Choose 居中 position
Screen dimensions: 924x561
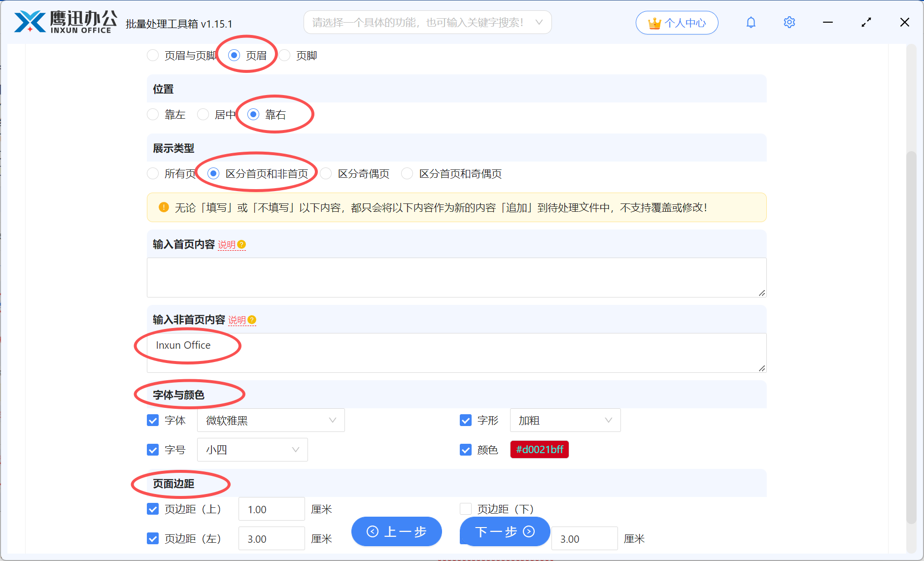[203, 114]
